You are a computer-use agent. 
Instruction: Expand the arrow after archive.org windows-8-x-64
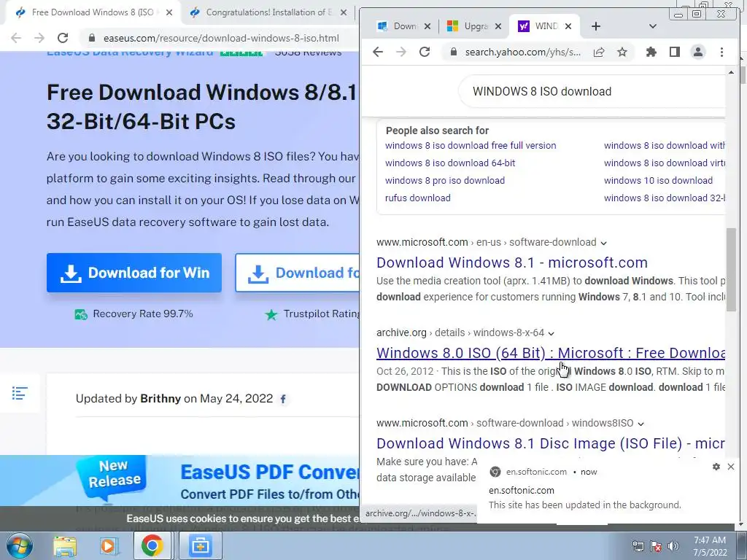(x=551, y=333)
